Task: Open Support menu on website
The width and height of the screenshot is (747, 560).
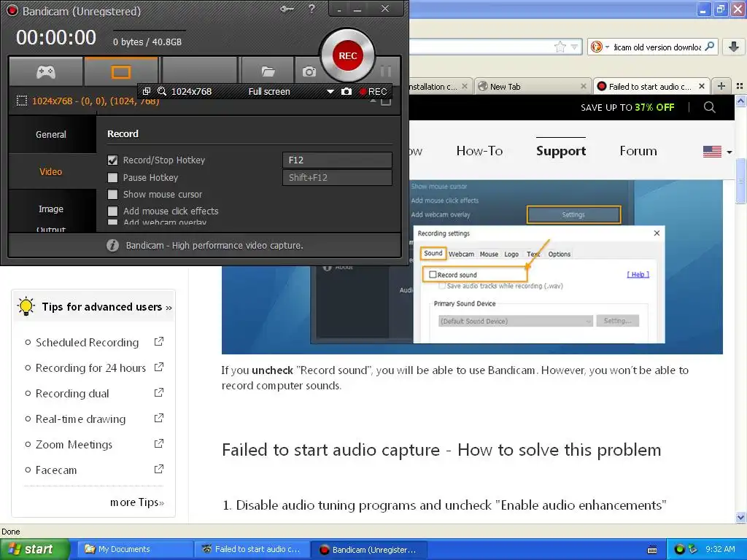Action: click(561, 151)
